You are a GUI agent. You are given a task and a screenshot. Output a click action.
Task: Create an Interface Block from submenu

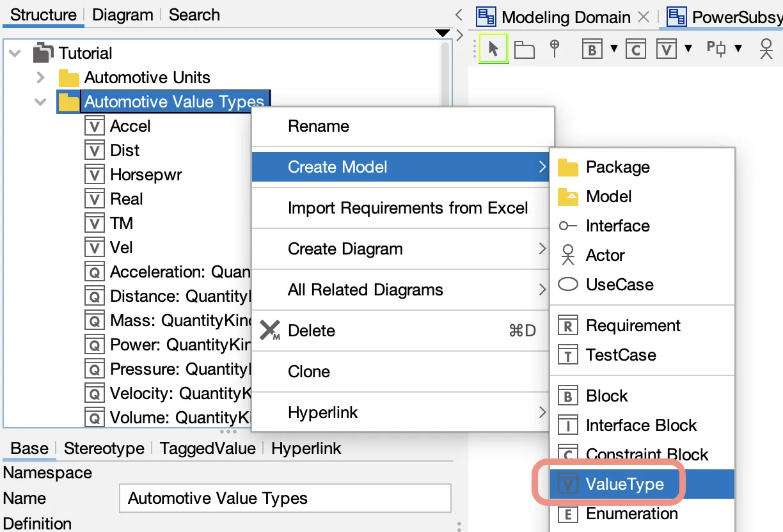click(642, 425)
